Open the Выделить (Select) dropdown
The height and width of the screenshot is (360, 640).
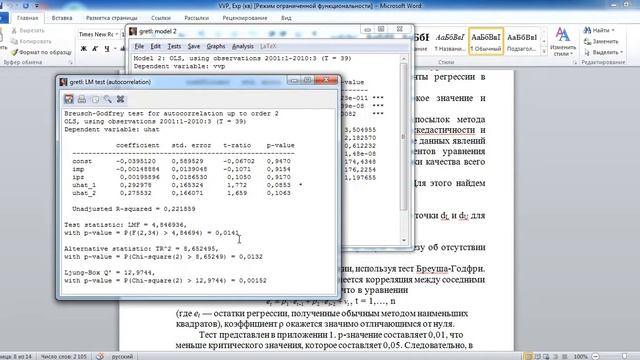pyautogui.click(x=603, y=52)
